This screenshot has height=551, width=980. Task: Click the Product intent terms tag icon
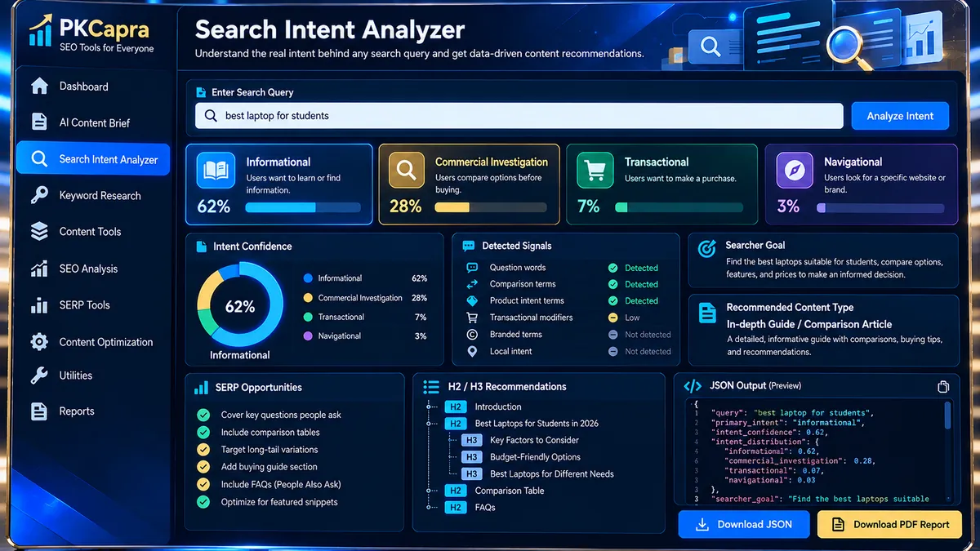pos(472,300)
